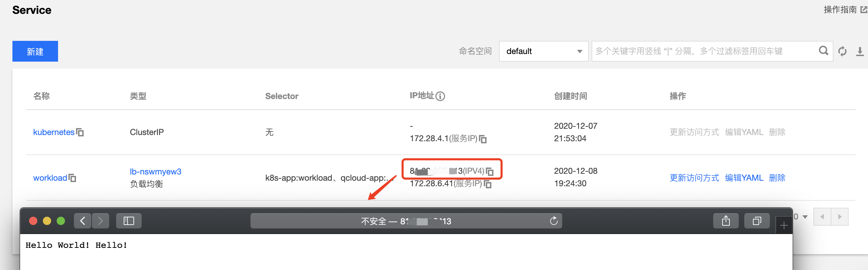The width and height of the screenshot is (868, 270).
Task: Click disabled 编辑YAML in kubernetes row
Action: [744, 132]
